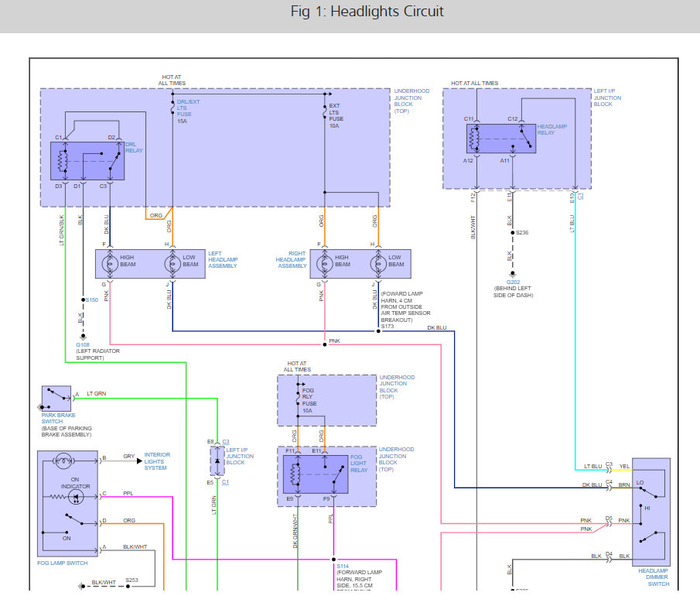Image resolution: width=700 pixels, height=606 pixels.
Task: Click the fog lamp switch indicator bulb symbol
Action: pos(63,460)
